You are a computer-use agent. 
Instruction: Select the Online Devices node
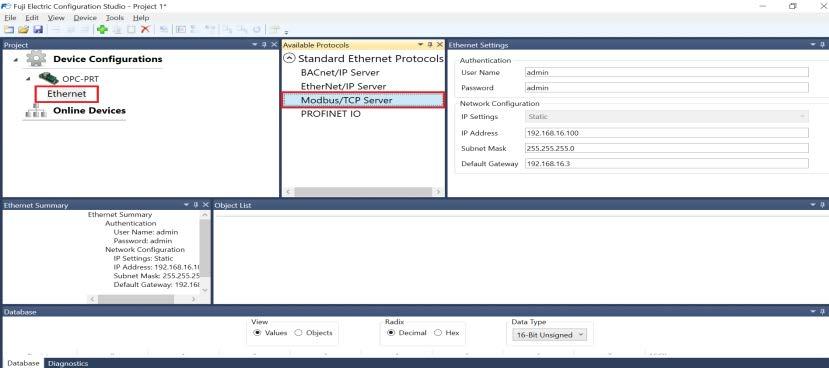coord(89,111)
